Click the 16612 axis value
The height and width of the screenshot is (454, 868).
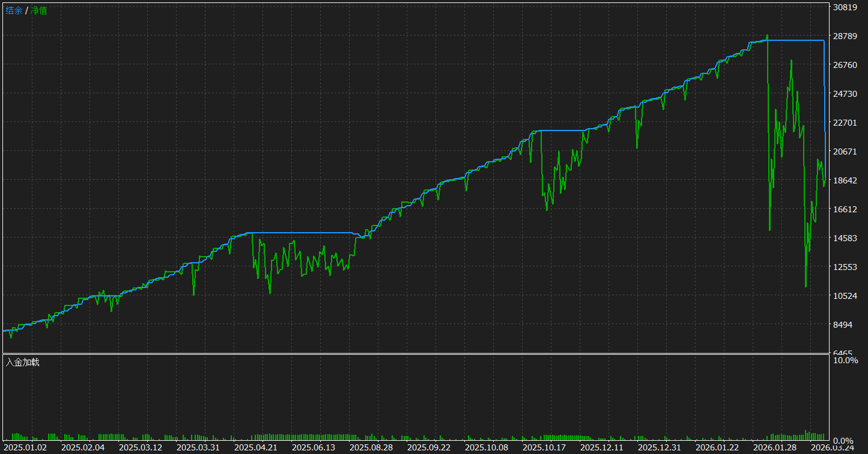coord(845,209)
